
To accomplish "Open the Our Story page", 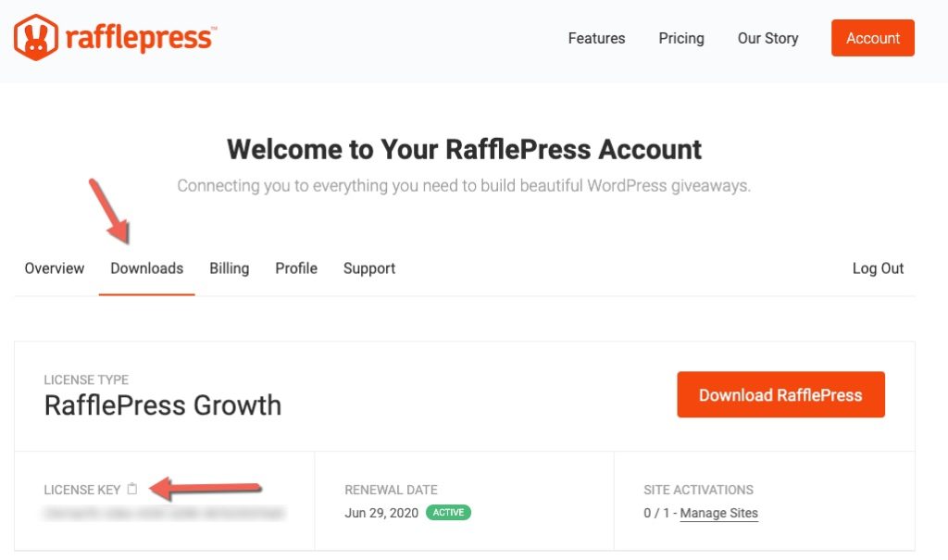I will (767, 38).
